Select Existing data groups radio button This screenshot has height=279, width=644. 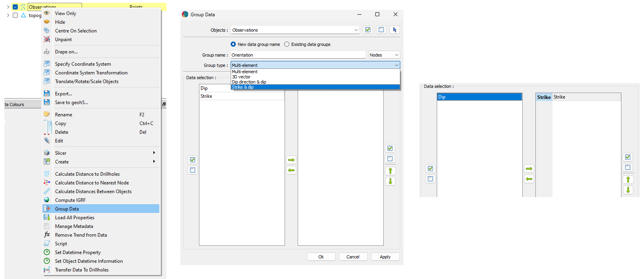[x=287, y=44]
